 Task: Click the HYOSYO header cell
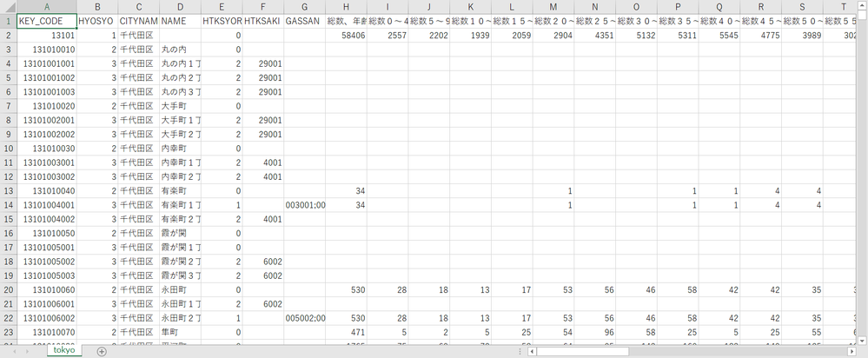tap(97, 21)
